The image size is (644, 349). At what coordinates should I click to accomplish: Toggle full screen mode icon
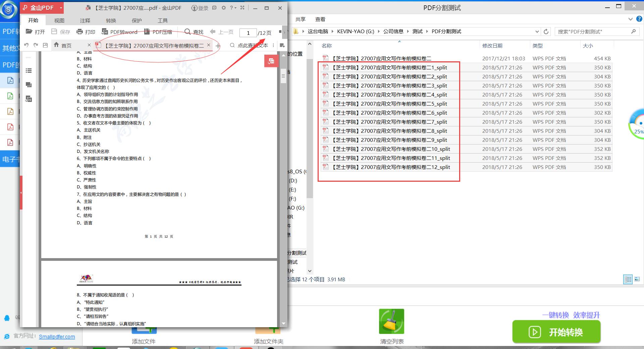[242, 8]
